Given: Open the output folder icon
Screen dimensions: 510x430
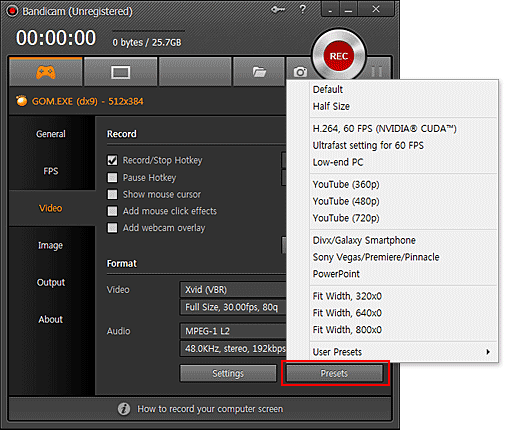Looking at the screenshot, I should [259, 72].
